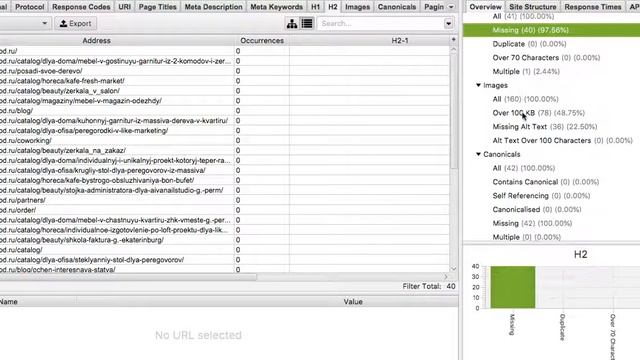Select row shkola-faktura-g.-ekaterinburg/
The width and height of the screenshot is (640, 360).
(x=224, y=240)
